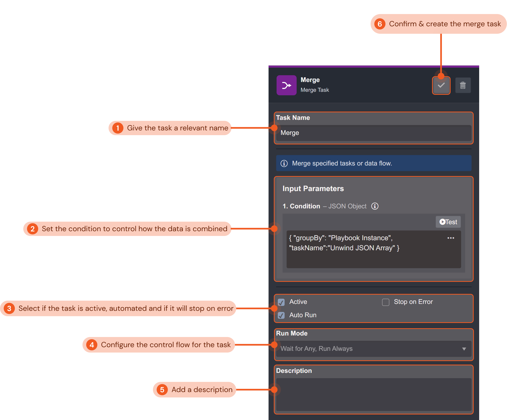The height and width of the screenshot is (420, 507).
Task: Click the Run Mode dropdown arrow
Action: tap(464, 349)
